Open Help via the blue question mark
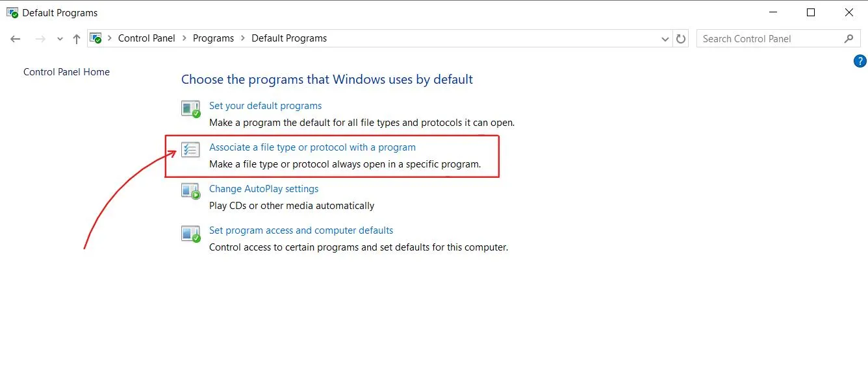868x370 pixels. tap(860, 62)
